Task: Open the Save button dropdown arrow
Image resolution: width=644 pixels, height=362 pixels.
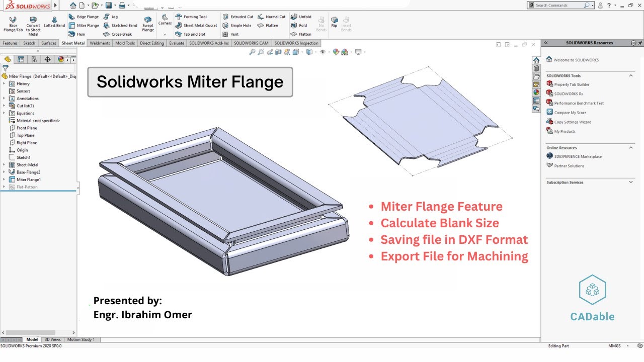Action: [114, 5]
